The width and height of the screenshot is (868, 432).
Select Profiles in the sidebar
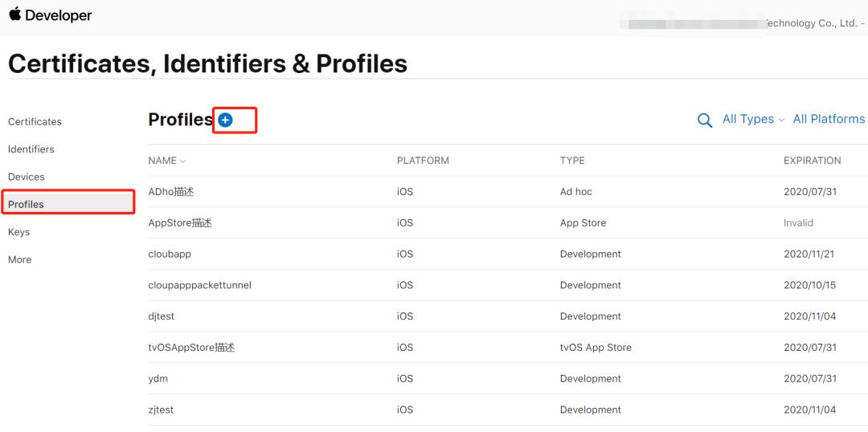tap(26, 204)
